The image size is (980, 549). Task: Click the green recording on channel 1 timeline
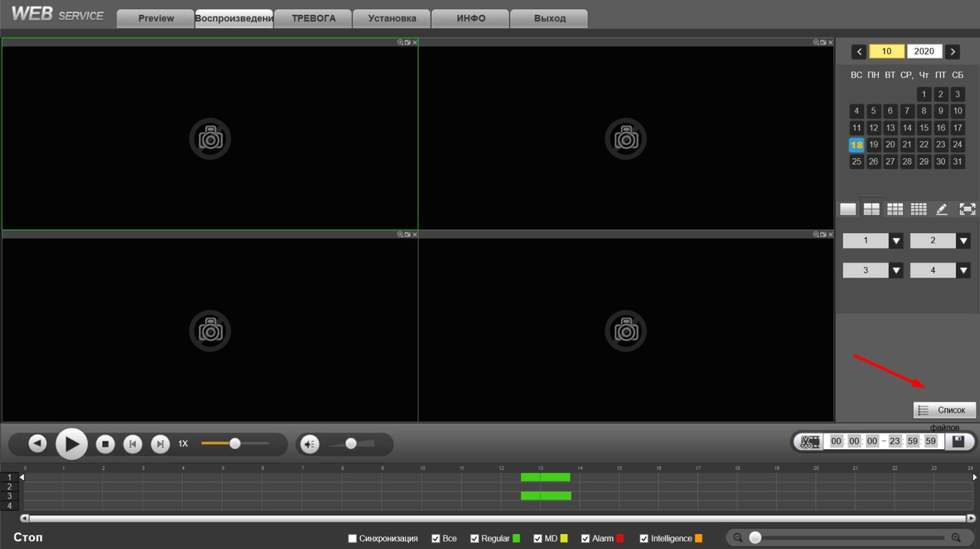tap(545, 477)
